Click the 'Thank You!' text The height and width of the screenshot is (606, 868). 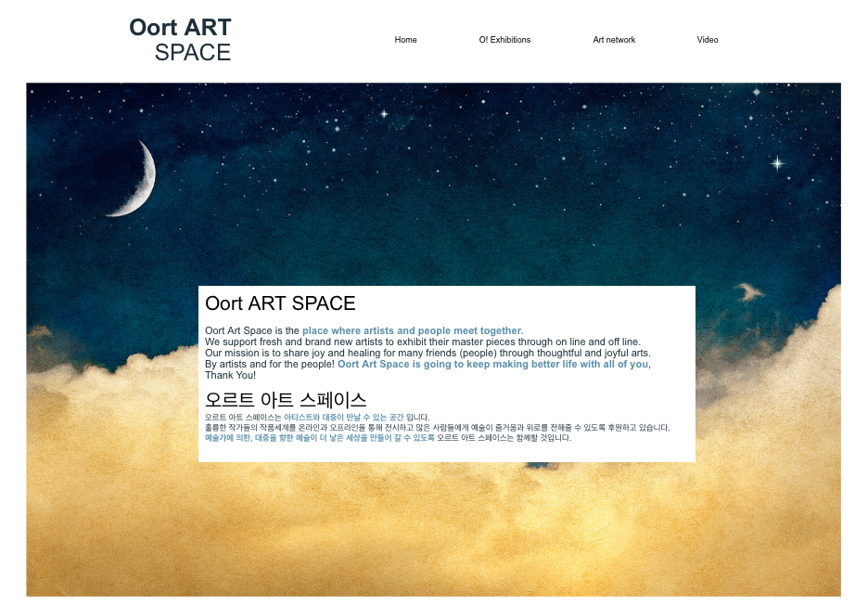click(x=230, y=375)
